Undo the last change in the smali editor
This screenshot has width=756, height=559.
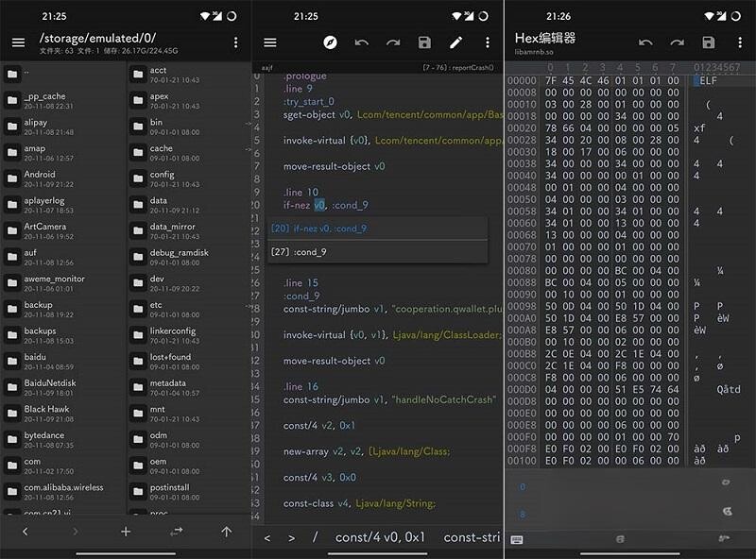(x=362, y=42)
